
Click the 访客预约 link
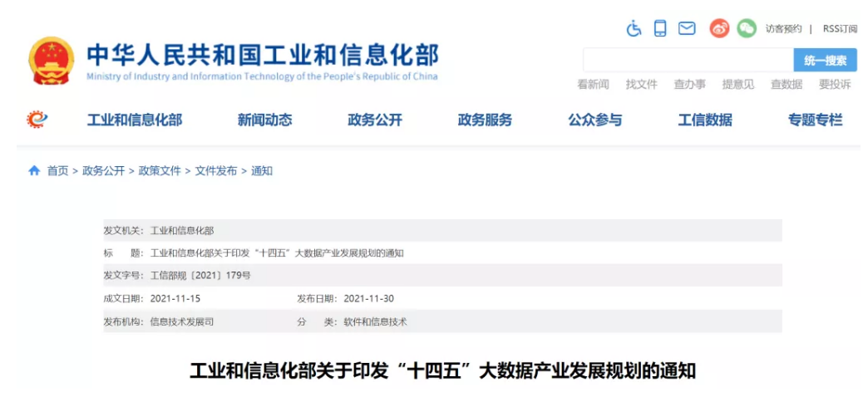click(x=783, y=28)
